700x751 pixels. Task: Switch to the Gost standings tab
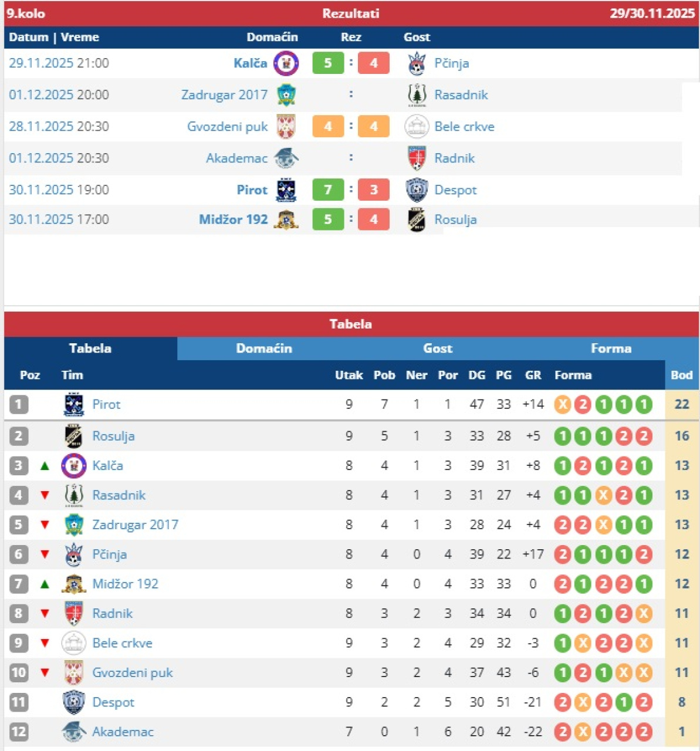[x=438, y=349]
